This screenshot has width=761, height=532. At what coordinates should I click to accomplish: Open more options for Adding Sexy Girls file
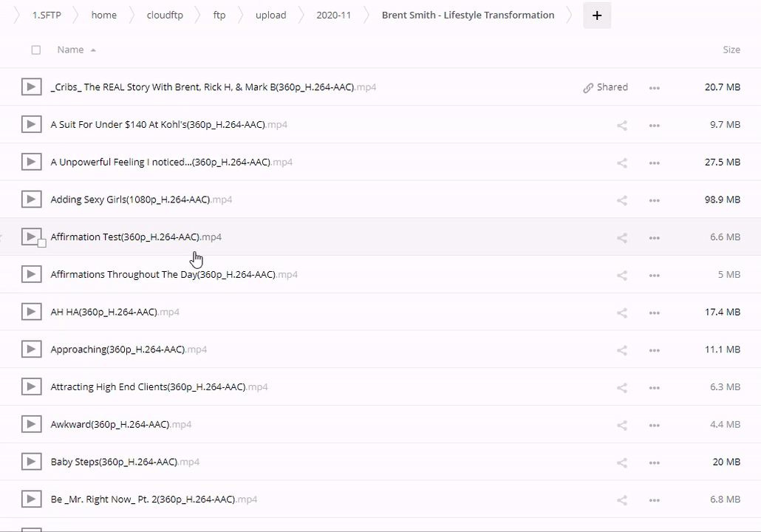click(654, 200)
